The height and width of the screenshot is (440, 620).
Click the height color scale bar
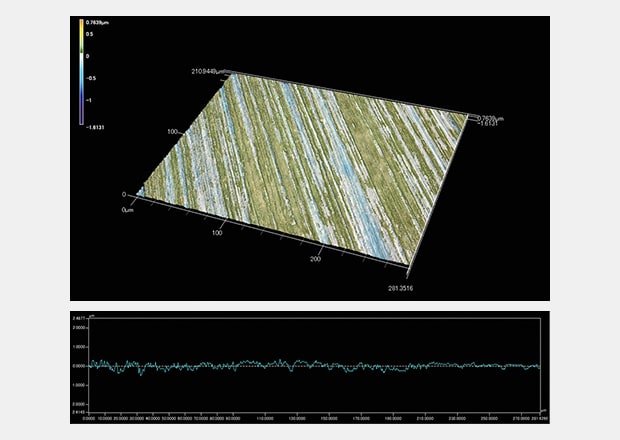point(82,72)
